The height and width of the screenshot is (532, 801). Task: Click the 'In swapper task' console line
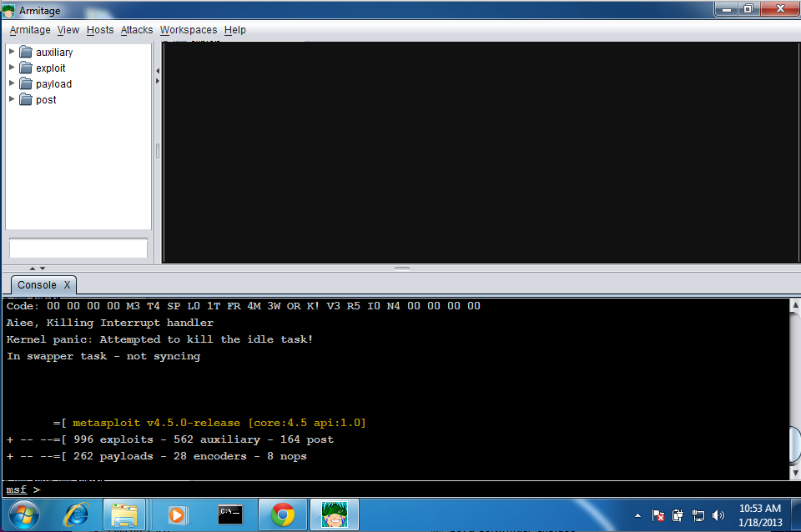point(103,356)
